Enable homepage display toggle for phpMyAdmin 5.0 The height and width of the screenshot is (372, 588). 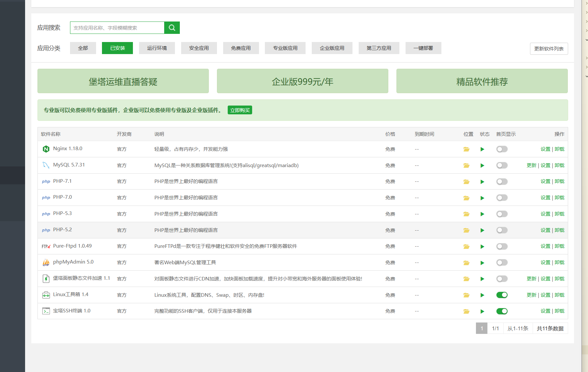coord(502,263)
